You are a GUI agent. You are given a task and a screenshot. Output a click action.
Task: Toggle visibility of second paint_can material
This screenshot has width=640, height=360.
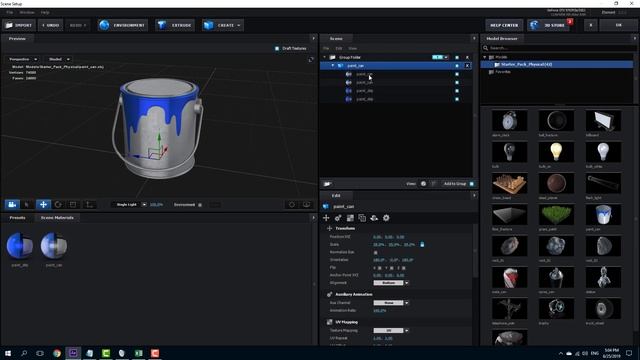457,82
